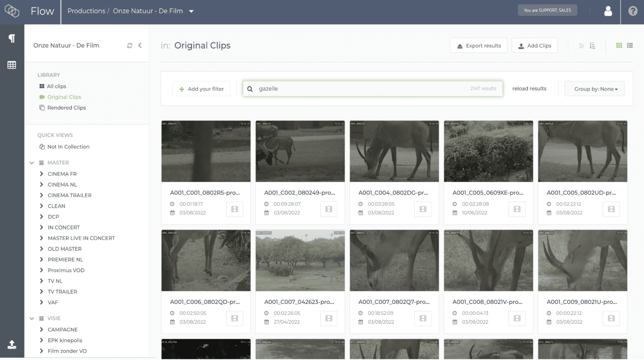Click the help question mark icon

(632, 11)
